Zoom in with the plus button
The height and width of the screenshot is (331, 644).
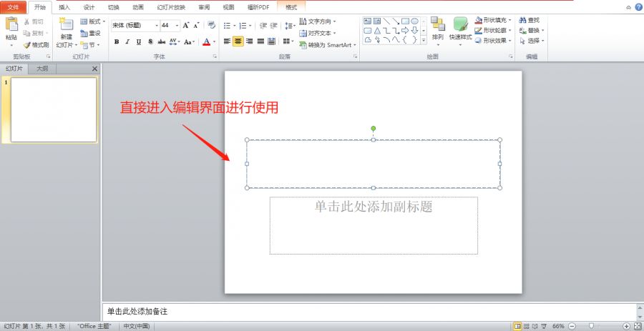[626, 326]
